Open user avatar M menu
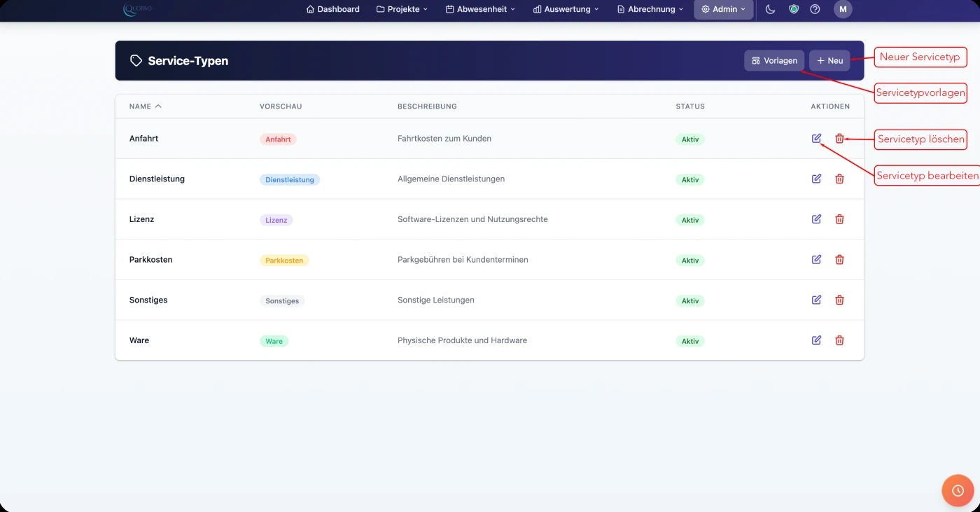Screen dimensions: 980x512 [843, 9]
